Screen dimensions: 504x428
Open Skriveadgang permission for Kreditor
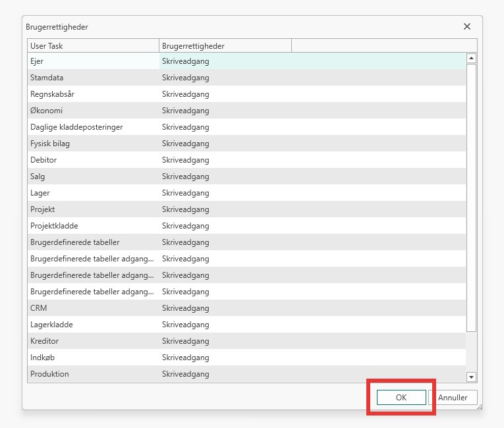point(225,341)
